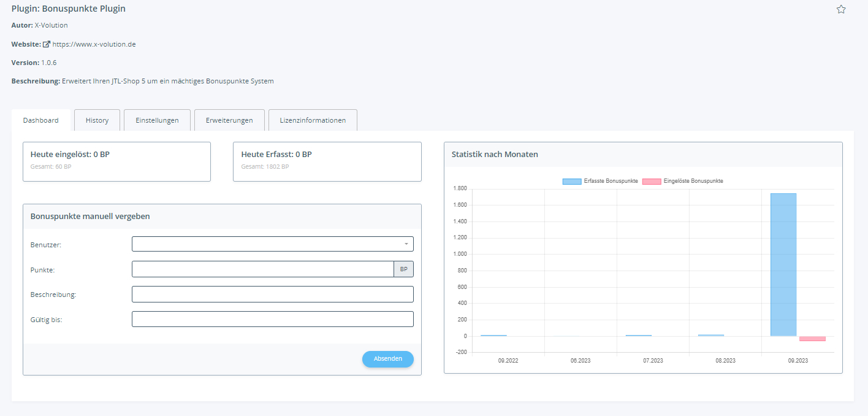Switch to the History tab
868x416 pixels.
(x=97, y=120)
